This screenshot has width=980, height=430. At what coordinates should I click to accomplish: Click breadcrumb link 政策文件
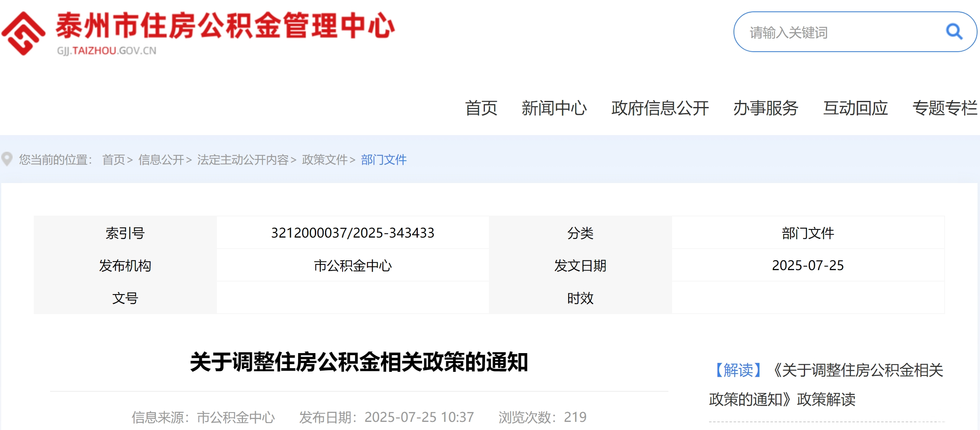tap(325, 159)
